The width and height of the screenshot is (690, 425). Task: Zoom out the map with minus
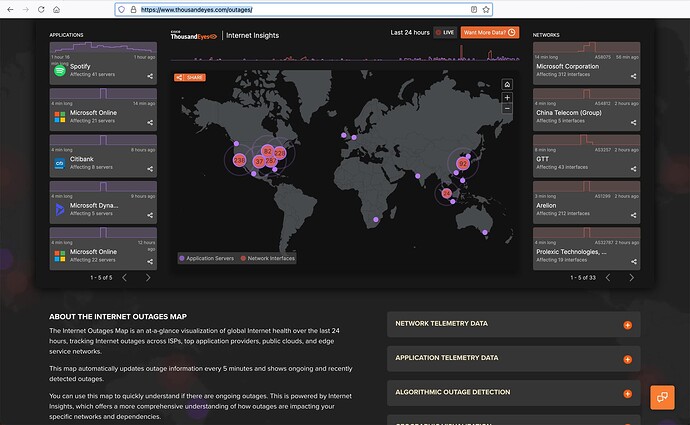(x=507, y=108)
